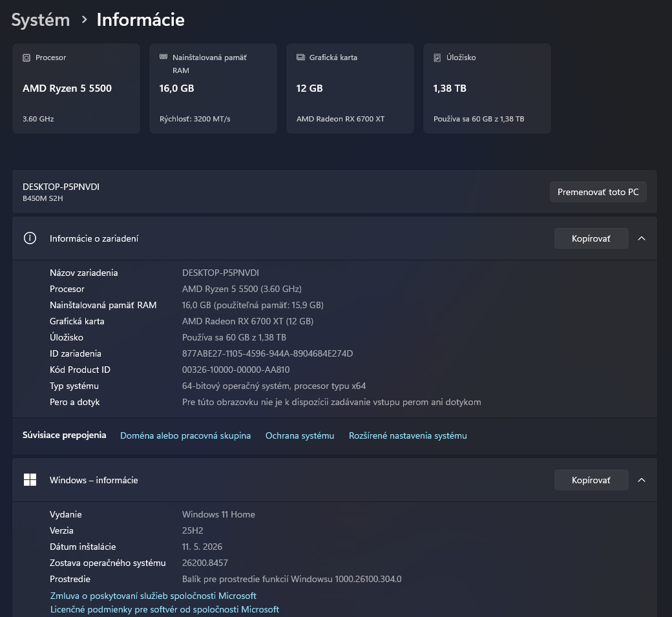Click AMD Radeon RX 6700 XT on graphics card
This screenshot has height=617, width=672.
tap(341, 119)
